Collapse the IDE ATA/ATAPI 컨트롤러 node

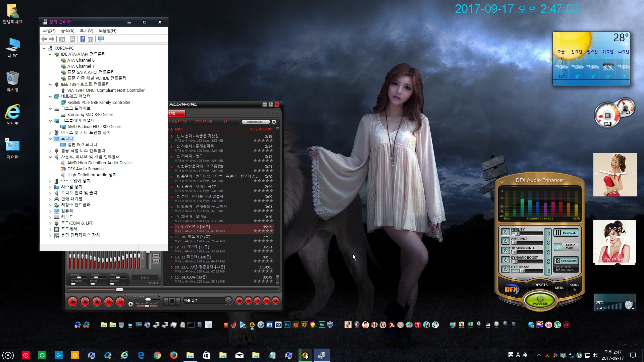click(x=50, y=54)
